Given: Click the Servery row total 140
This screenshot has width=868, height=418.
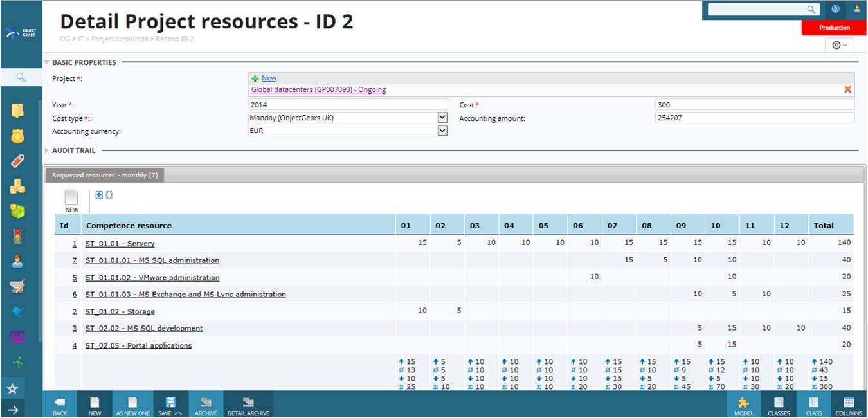Looking at the screenshot, I should pyautogui.click(x=844, y=242).
